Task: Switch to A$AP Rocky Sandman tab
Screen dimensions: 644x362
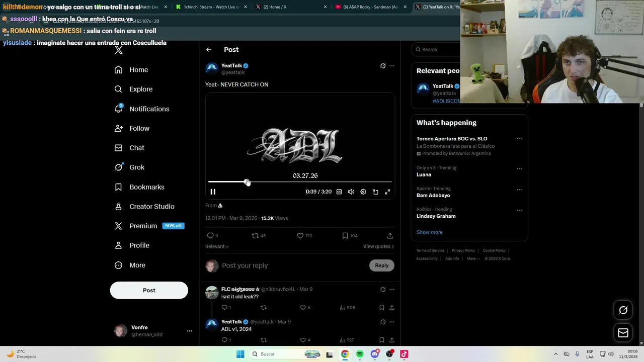Action: coord(370,7)
